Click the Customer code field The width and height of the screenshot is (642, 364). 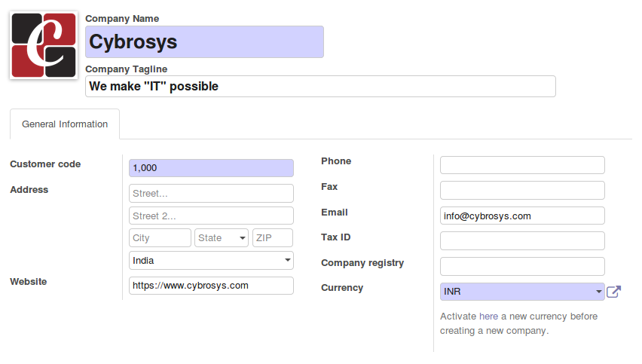tap(211, 168)
